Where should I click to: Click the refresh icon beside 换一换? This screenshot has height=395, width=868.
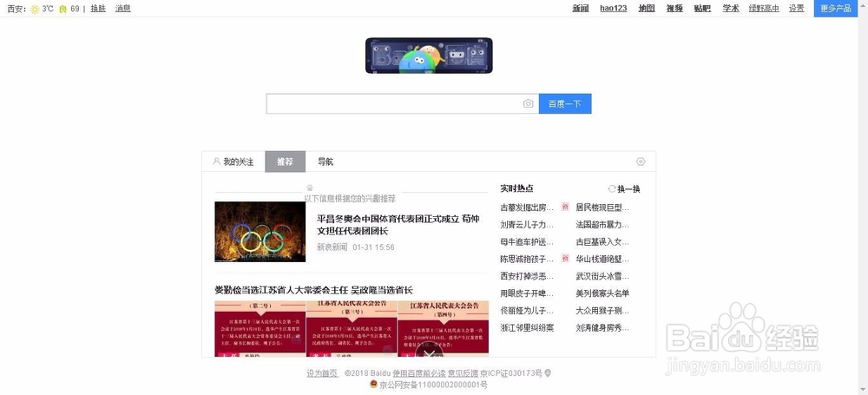pyautogui.click(x=612, y=189)
